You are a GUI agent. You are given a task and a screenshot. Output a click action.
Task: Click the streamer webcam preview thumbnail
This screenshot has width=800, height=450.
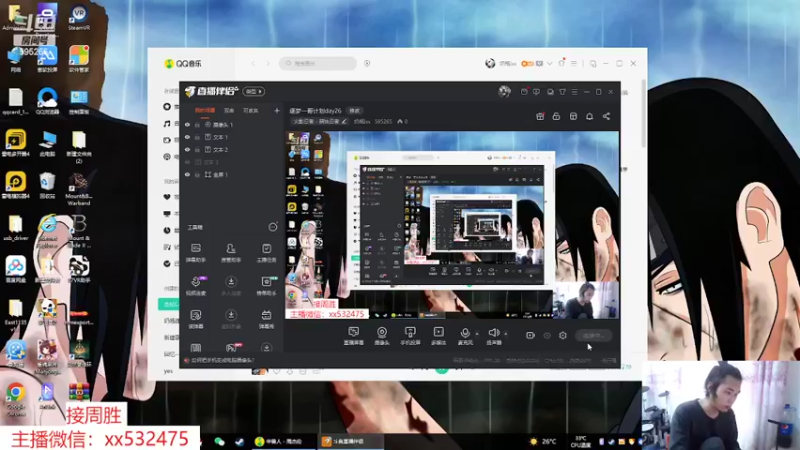[x=720, y=406]
